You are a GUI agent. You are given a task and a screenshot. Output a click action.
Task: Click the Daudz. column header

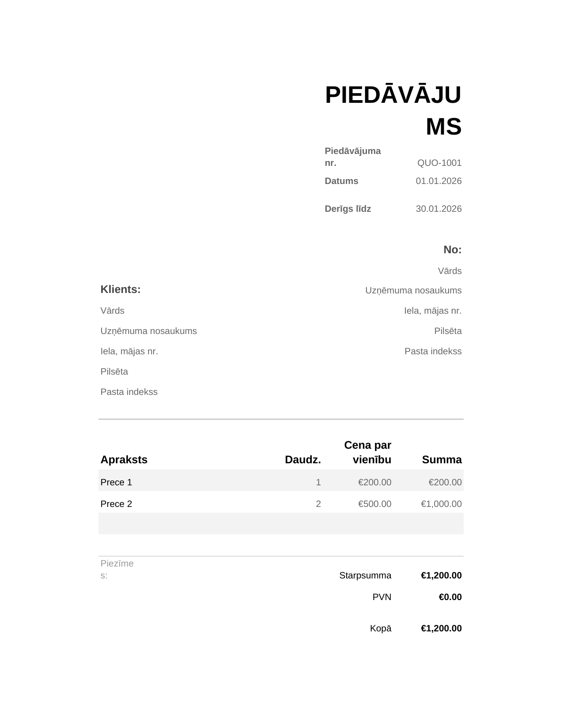(x=303, y=460)
